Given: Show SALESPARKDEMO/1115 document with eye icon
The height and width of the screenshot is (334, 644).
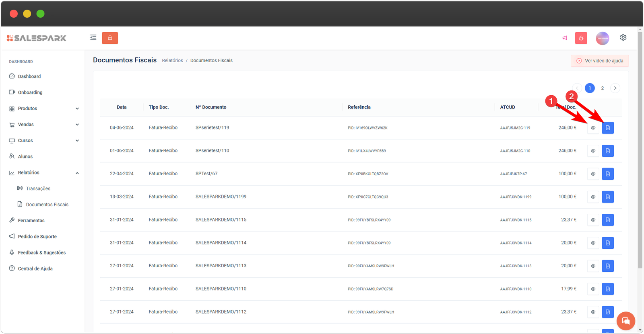Looking at the screenshot, I should [x=593, y=220].
